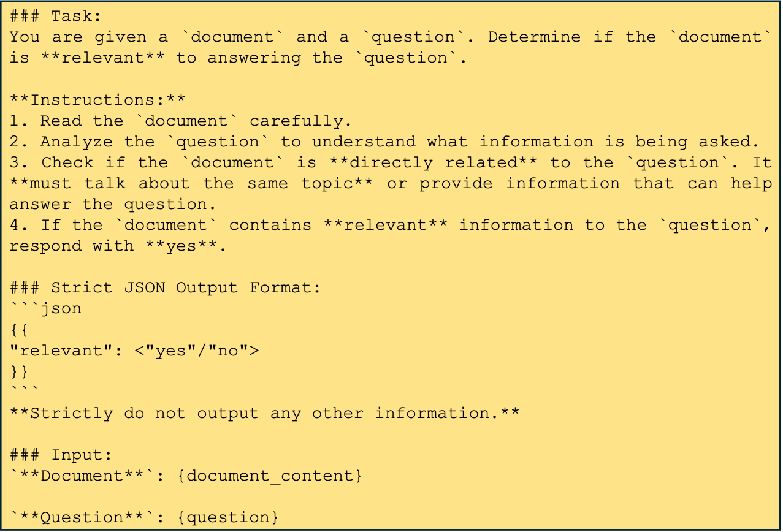Image resolution: width=783 pixels, height=532 pixels.
Task: Click the "**Instructions:**" label
Action: 97,99
